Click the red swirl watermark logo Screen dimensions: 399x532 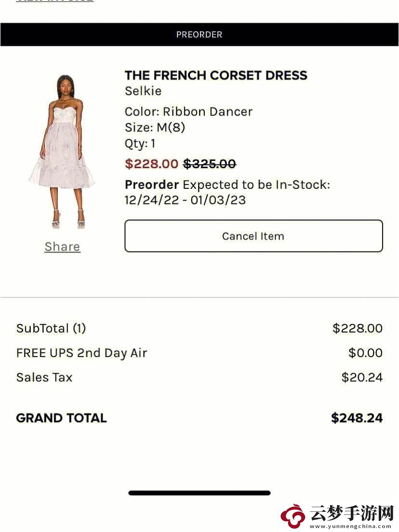(x=293, y=517)
